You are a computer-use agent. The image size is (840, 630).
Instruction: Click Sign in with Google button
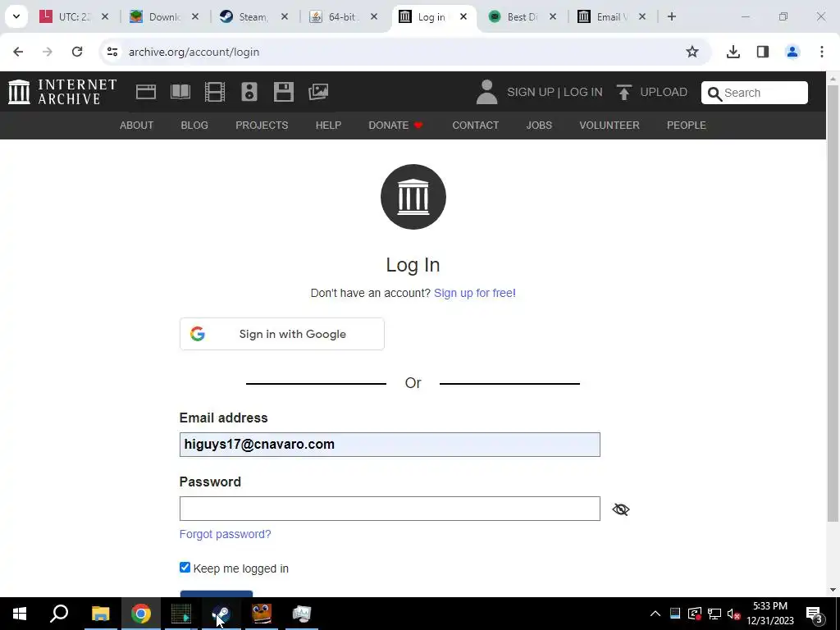point(282,334)
